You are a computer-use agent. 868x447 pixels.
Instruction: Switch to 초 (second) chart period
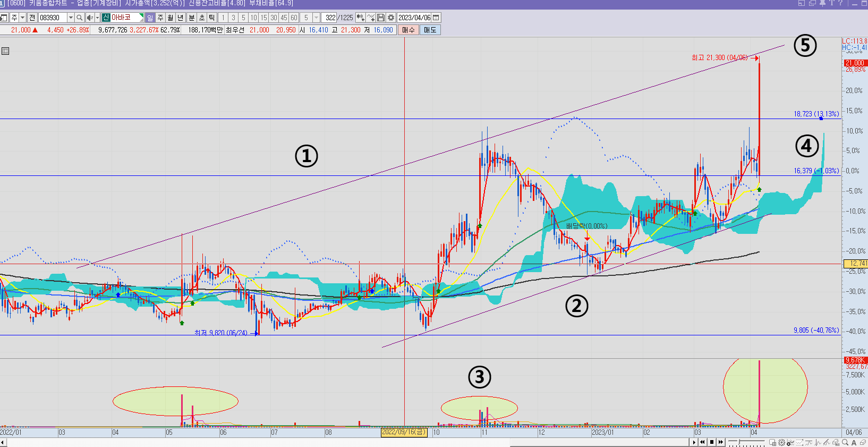click(x=202, y=18)
